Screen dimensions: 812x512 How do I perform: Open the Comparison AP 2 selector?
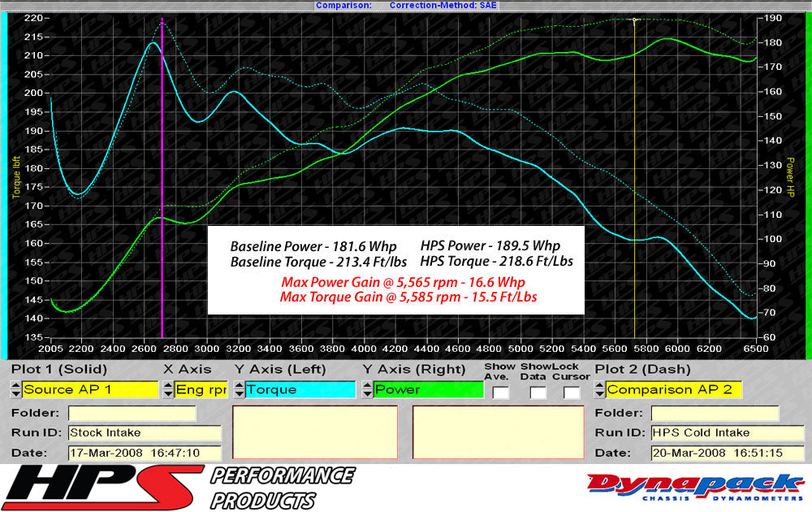(674, 390)
